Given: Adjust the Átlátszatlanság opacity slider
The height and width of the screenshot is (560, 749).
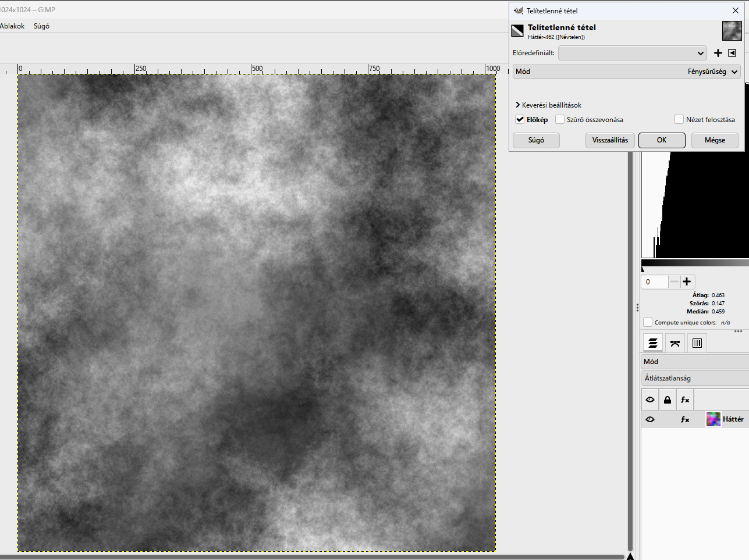Looking at the screenshot, I should point(695,378).
